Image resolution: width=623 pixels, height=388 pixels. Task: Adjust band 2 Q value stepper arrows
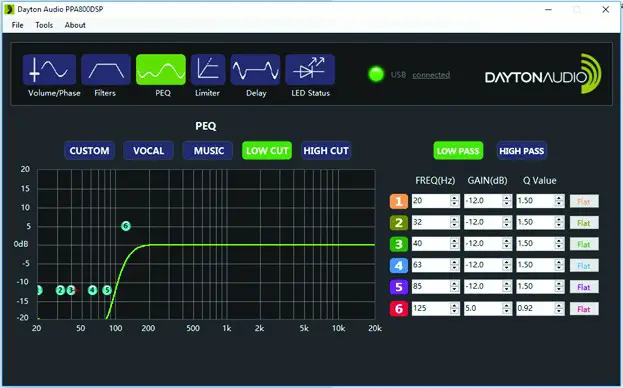(x=559, y=222)
